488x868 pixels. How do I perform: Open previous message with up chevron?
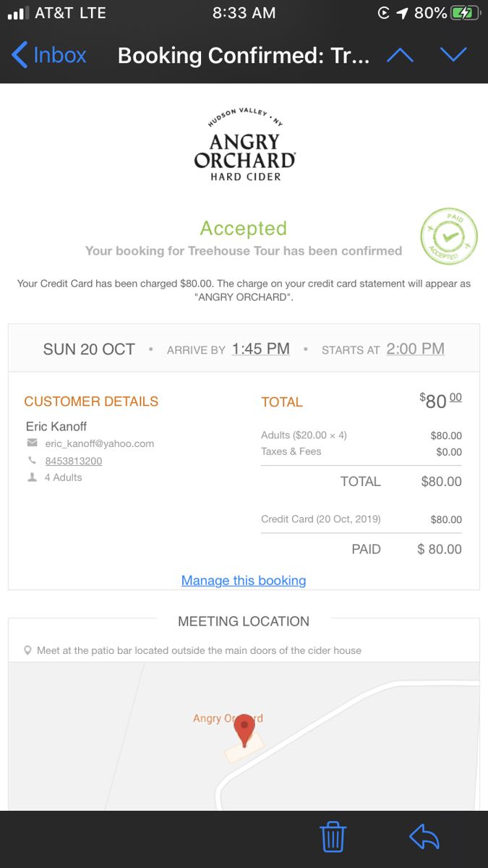(400, 55)
